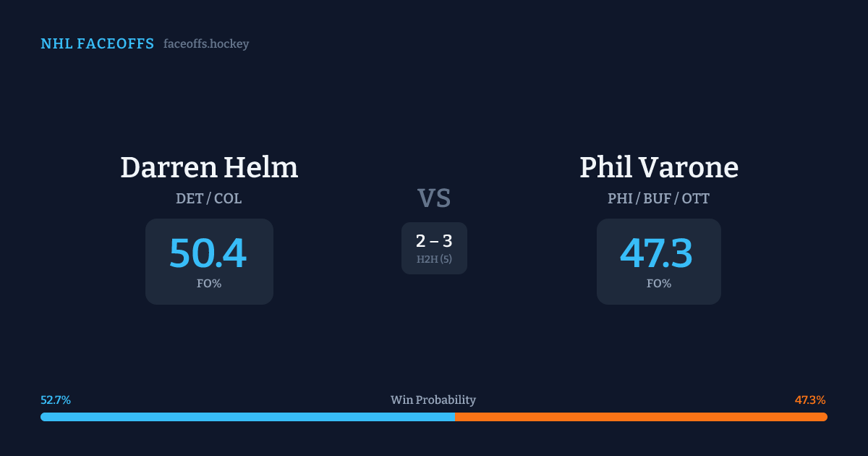Select the H2H (5) label
Screen dimensions: 868x456
[434, 259]
